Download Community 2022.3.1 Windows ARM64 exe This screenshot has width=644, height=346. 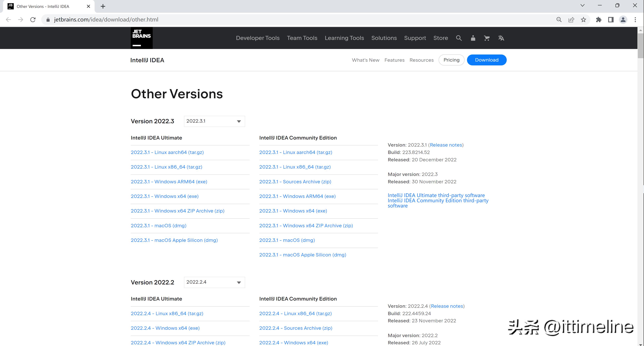(297, 196)
